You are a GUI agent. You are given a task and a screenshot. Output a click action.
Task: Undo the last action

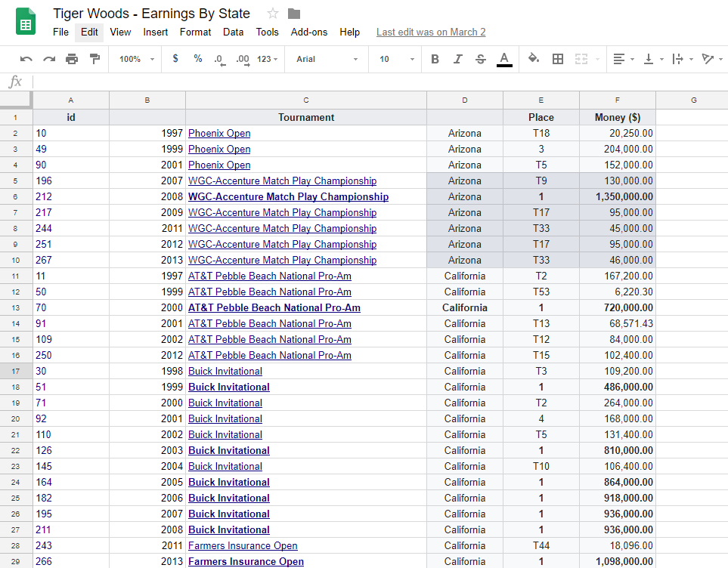[x=26, y=58]
